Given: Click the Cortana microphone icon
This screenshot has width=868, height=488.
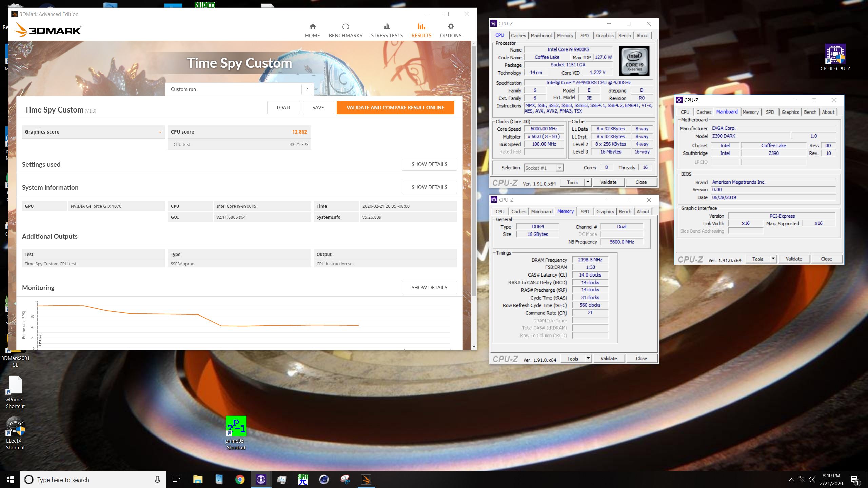Looking at the screenshot, I should point(157,480).
